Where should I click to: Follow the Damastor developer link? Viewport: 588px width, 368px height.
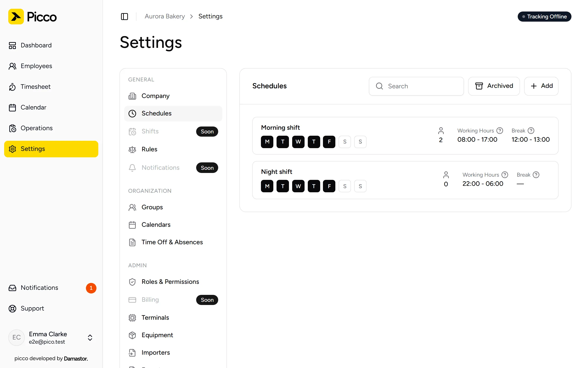click(x=76, y=359)
